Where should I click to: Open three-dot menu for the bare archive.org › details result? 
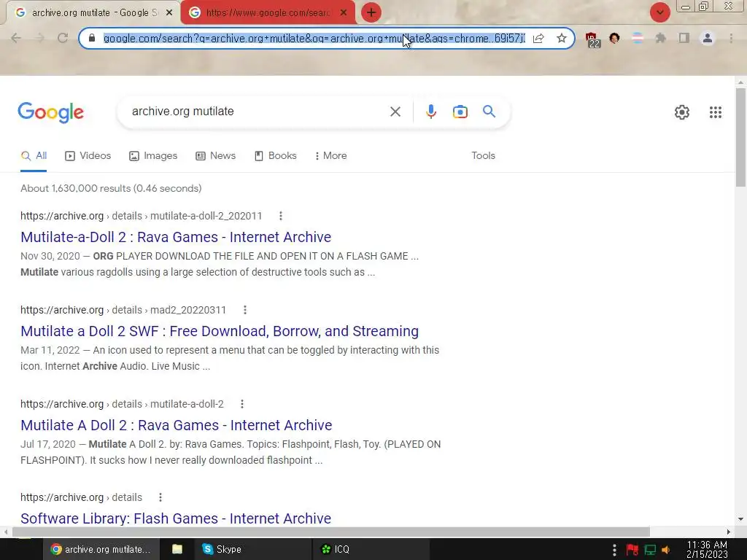click(160, 497)
